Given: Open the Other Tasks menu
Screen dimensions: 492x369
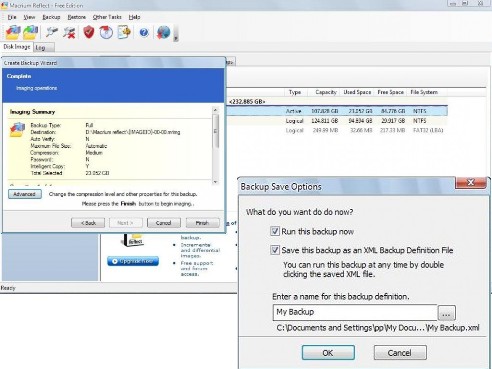Looking at the screenshot, I should click(x=107, y=17).
